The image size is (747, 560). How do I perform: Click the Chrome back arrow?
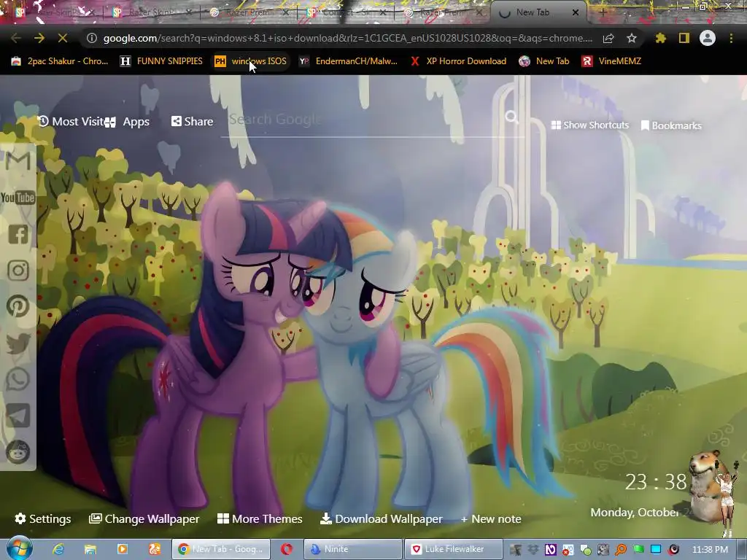tap(16, 38)
